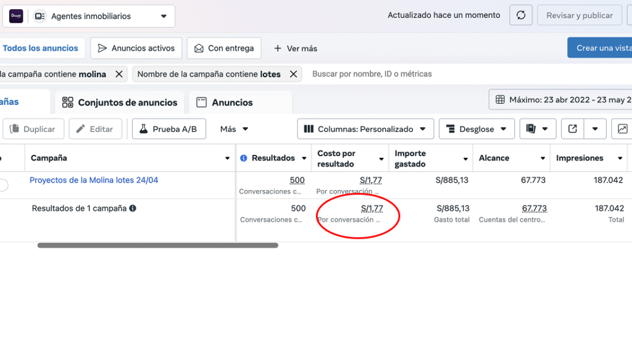Viewport: 632px width, 364px height.
Task: Remove the 'molina' campaign name filter
Action: coord(119,74)
